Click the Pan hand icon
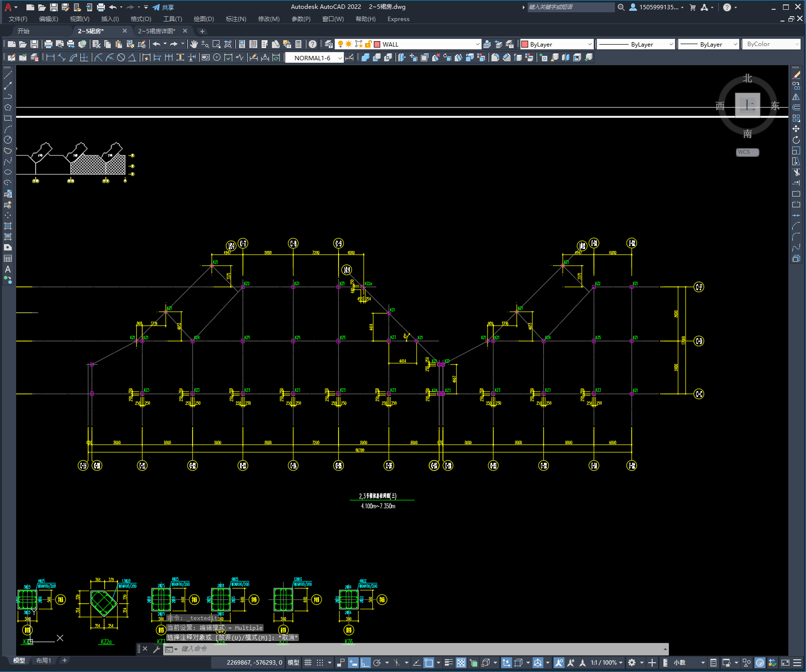This screenshot has width=806, height=672. 194,44
